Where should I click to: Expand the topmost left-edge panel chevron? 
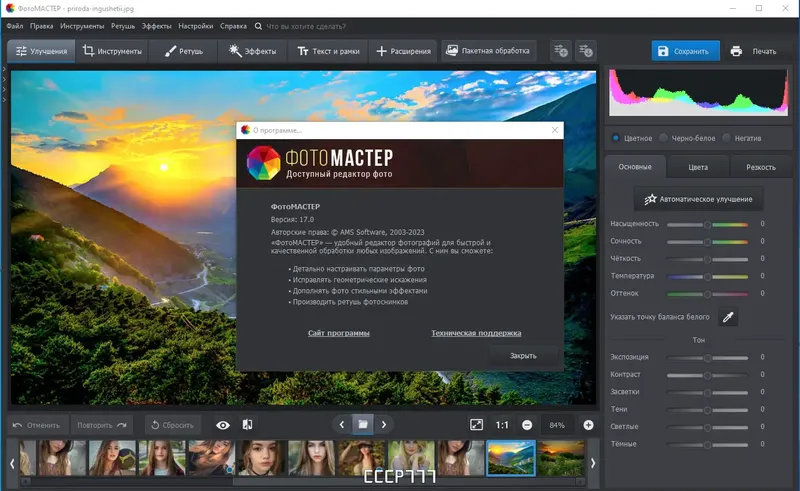coord(4,68)
